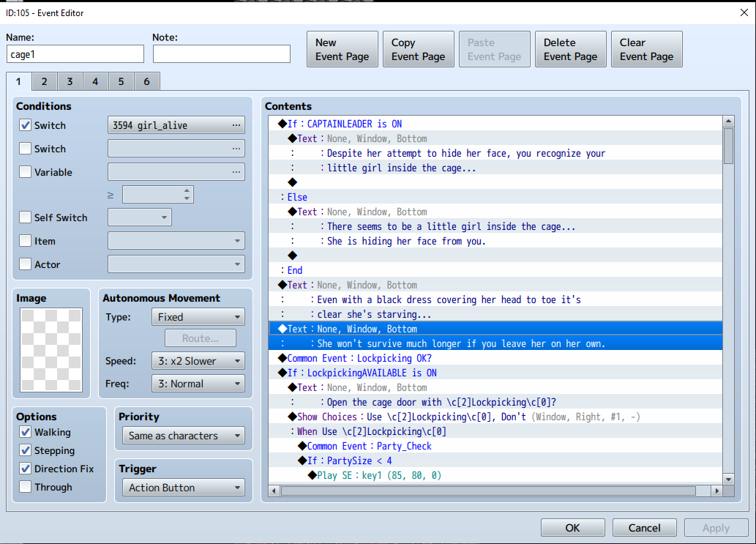756x544 pixels.
Task: Click the horizontal scrollbar right arrow
Action: 716,491
